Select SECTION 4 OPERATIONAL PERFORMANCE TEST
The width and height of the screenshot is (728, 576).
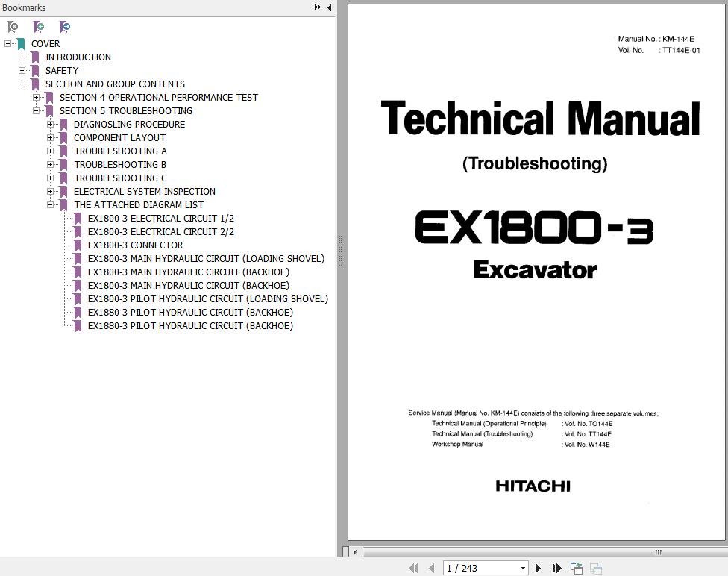159,98
